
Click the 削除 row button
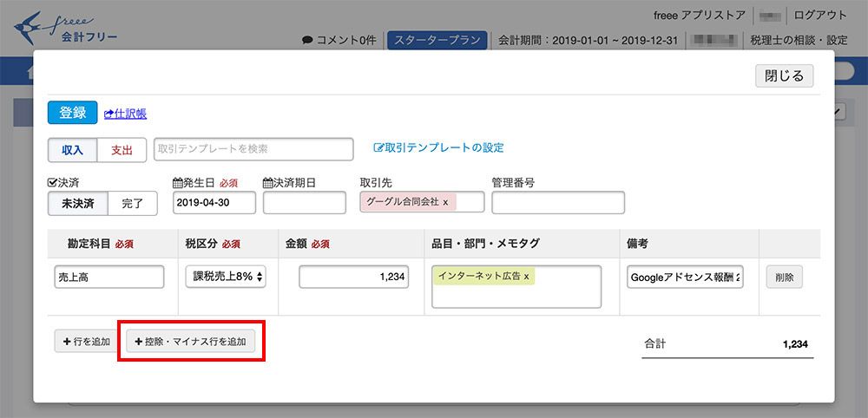tap(785, 278)
